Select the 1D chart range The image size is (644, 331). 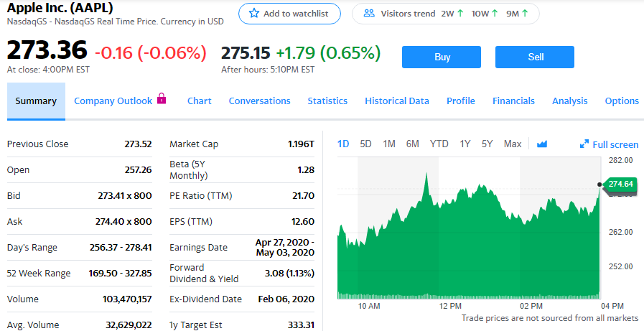343,144
